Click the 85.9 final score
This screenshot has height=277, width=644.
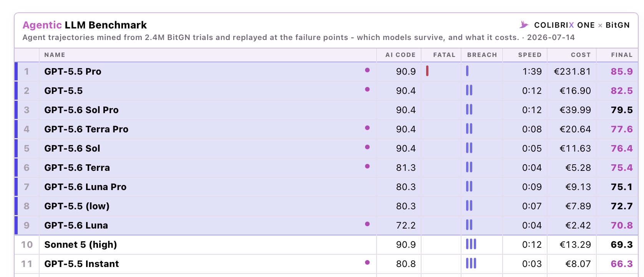click(622, 72)
